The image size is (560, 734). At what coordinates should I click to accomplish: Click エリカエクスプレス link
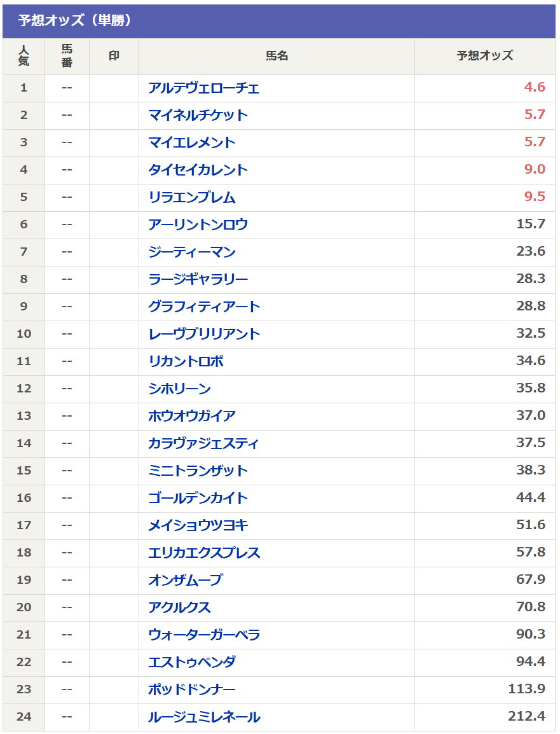click(x=204, y=553)
